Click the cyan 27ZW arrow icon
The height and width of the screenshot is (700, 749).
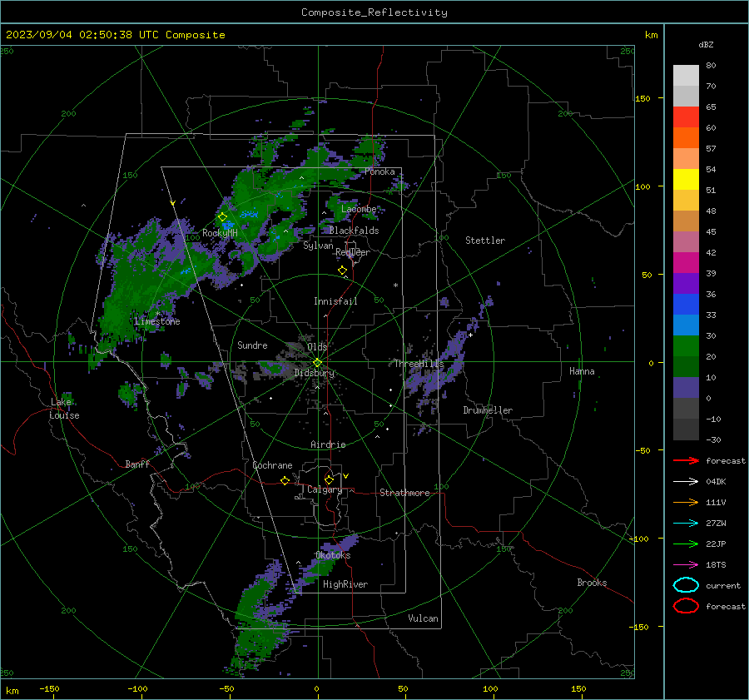(686, 524)
